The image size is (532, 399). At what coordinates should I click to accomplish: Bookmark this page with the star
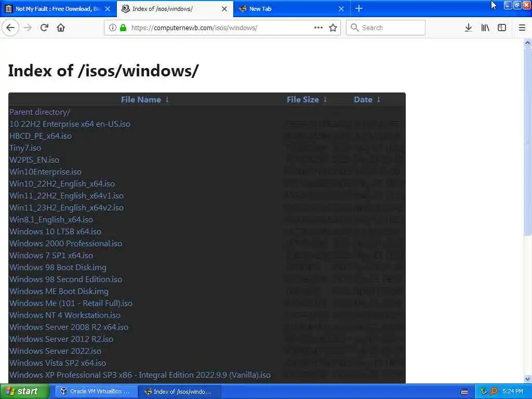click(x=333, y=28)
